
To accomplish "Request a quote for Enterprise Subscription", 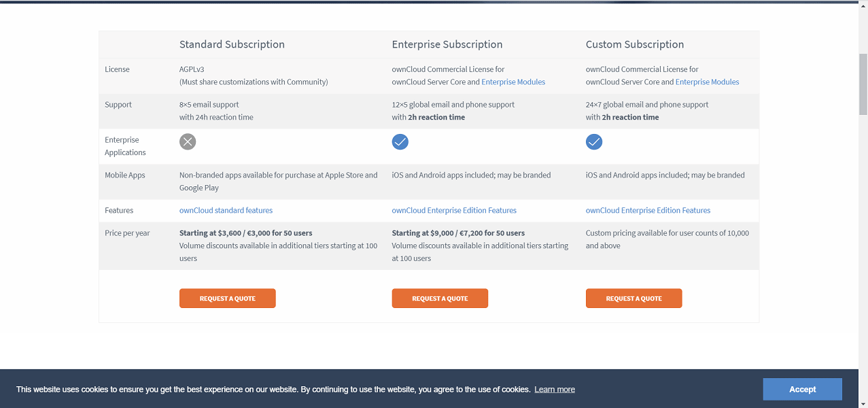I will click(440, 299).
